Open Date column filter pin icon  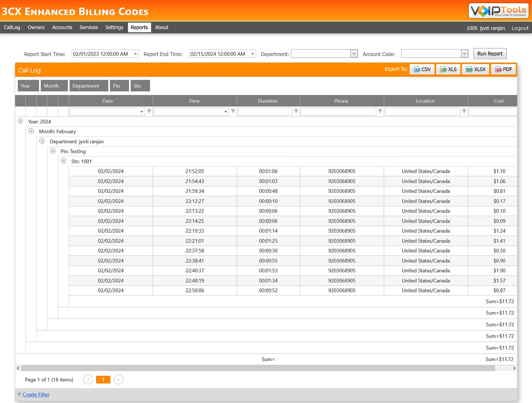tap(149, 111)
